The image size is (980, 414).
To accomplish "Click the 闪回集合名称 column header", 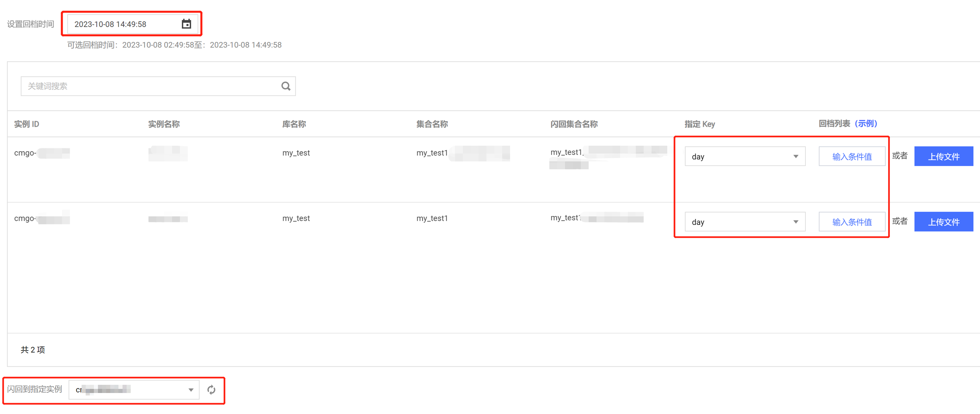I will click(x=574, y=124).
